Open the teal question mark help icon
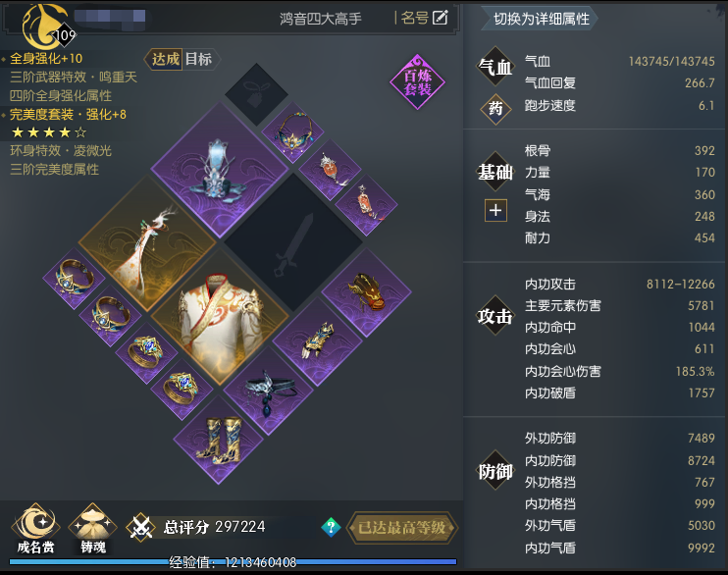 331,527
